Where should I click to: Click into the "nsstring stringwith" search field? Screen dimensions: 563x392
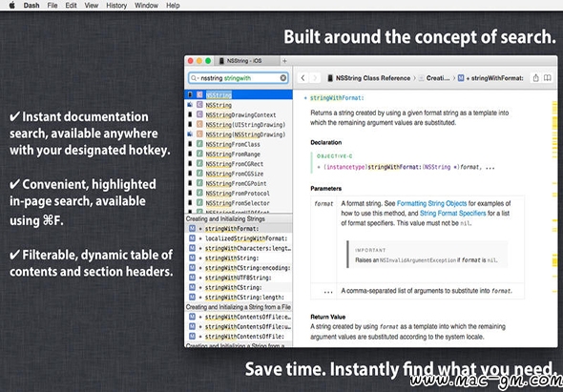(x=239, y=78)
